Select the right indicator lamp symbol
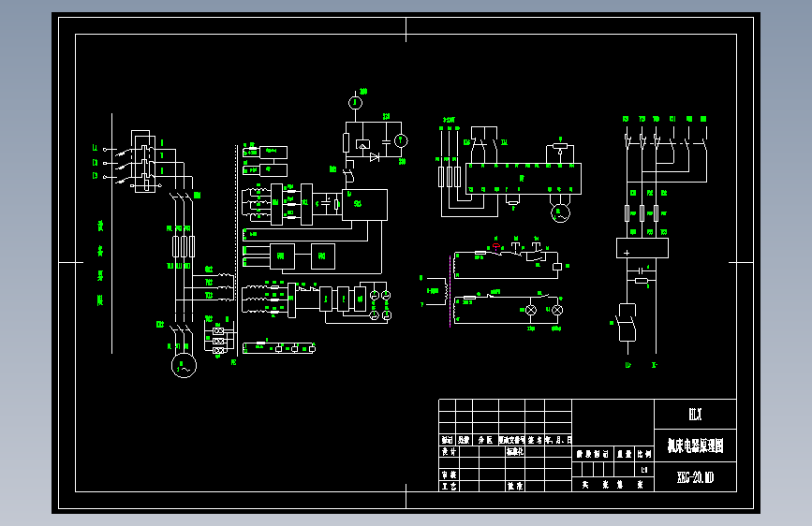 tap(557, 310)
